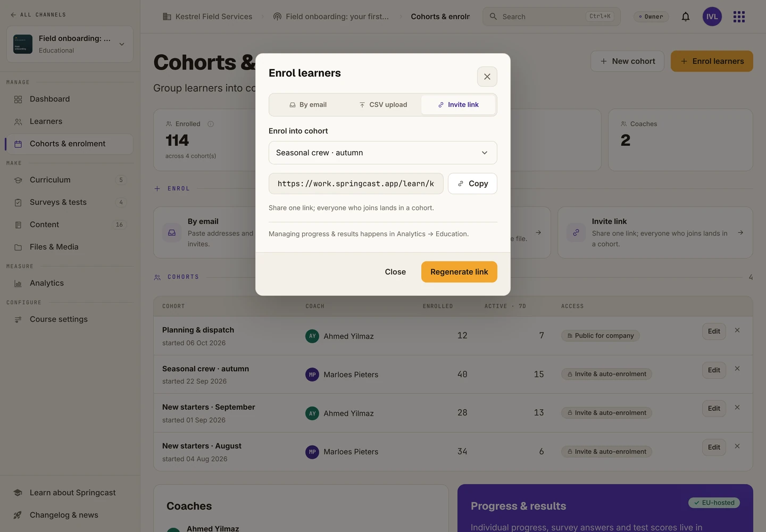Open IVL user avatar menu
The height and width of the screenshot is (532, 766).
[x=712, y=16]
